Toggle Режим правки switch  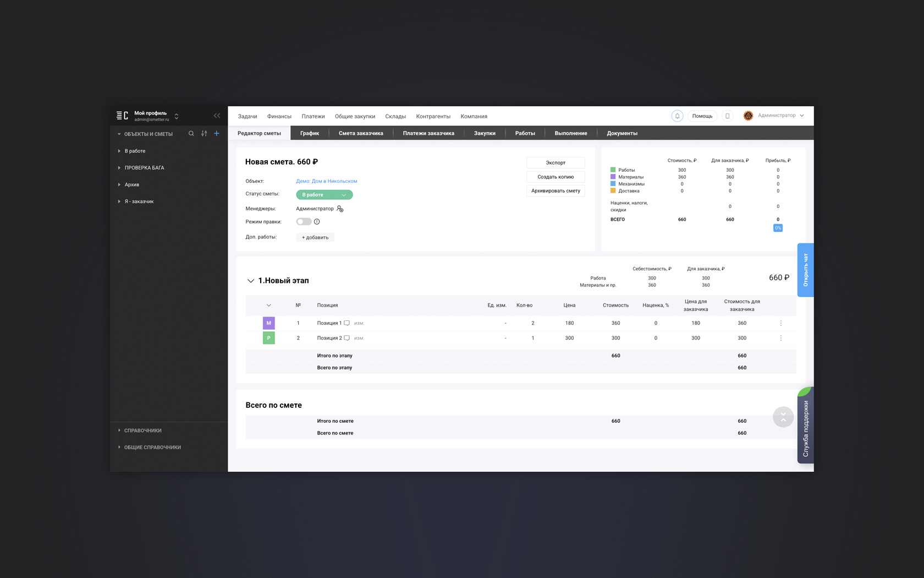tap(304, 222)
